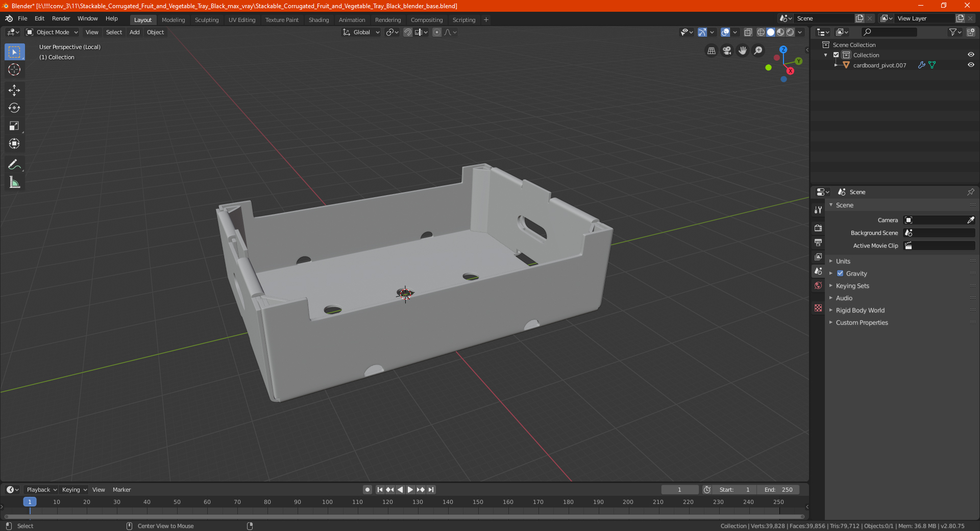
Task: Click the outliner search field
Action: point(889,32)
